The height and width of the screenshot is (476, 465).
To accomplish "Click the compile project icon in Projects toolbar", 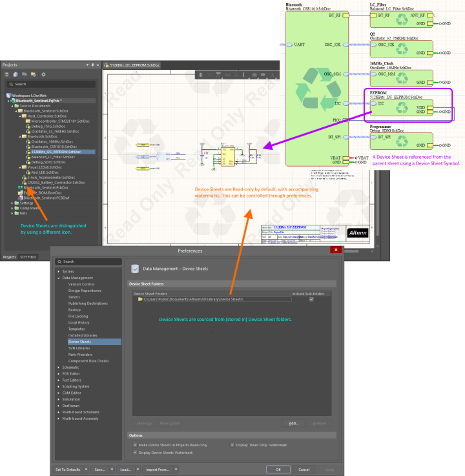I will pyautogui.click(x=15, y=74).
